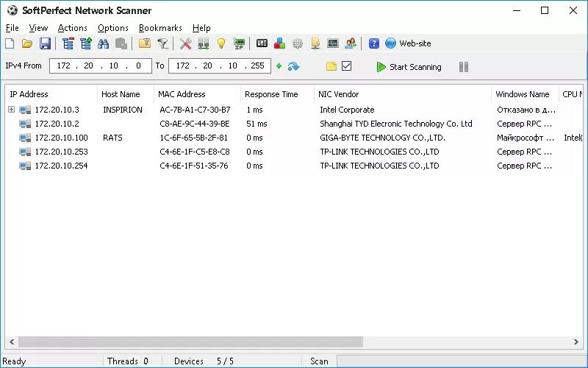The height and width of the screenshot is (368, 588).
Task: Open the Options menu
Action: tap(113, 28)
